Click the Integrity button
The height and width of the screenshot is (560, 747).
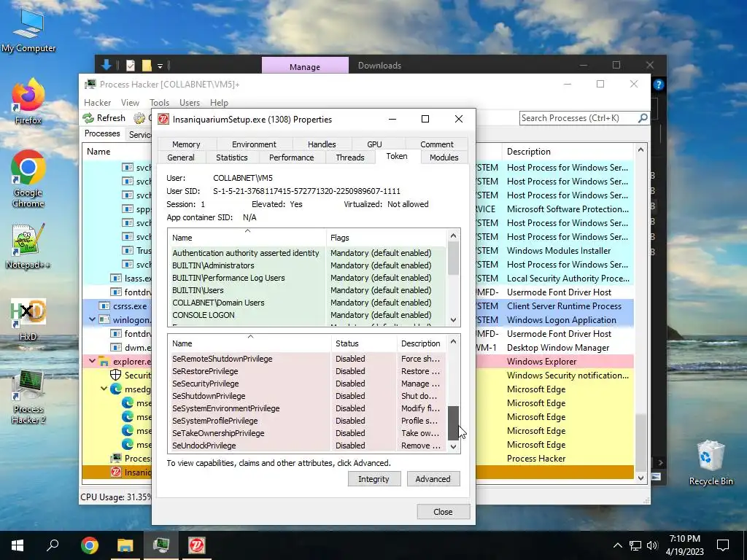tap(373, 478)
